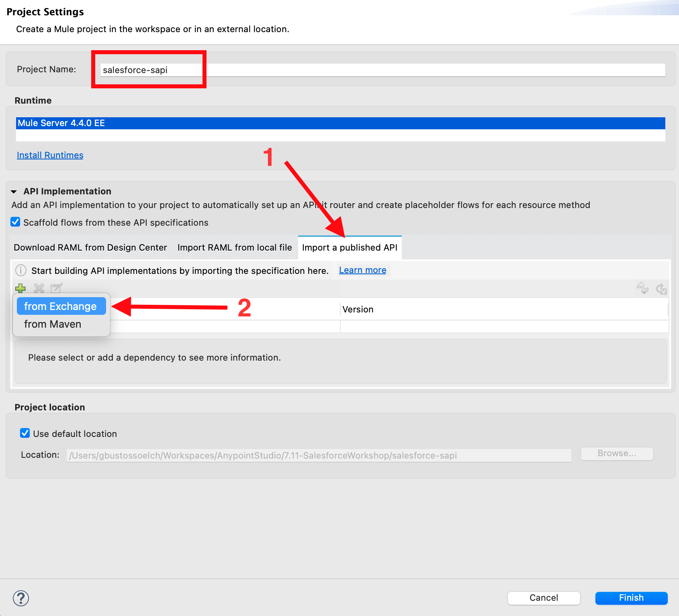Choose 'from Maven' in the popup menu

coord(53,324)
